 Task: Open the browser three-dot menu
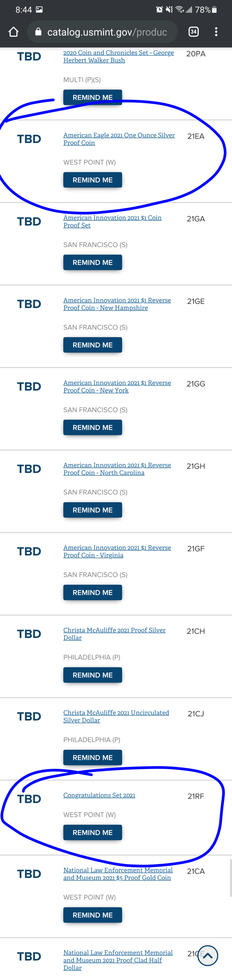216,32
